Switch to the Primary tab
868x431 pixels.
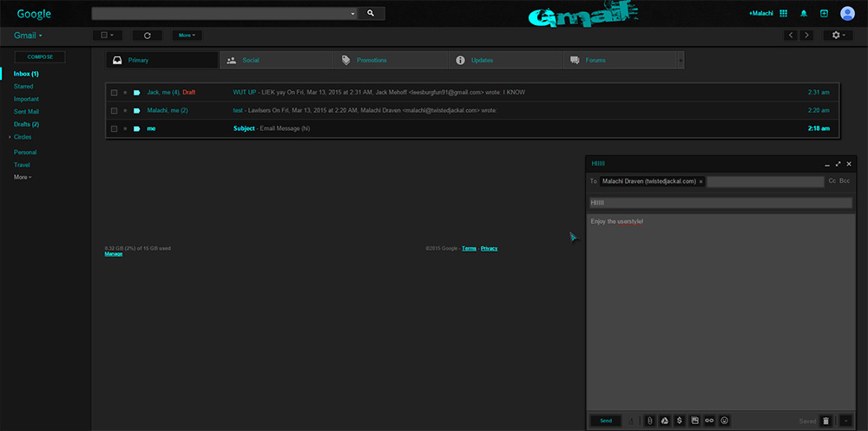(x=161, y=61)
